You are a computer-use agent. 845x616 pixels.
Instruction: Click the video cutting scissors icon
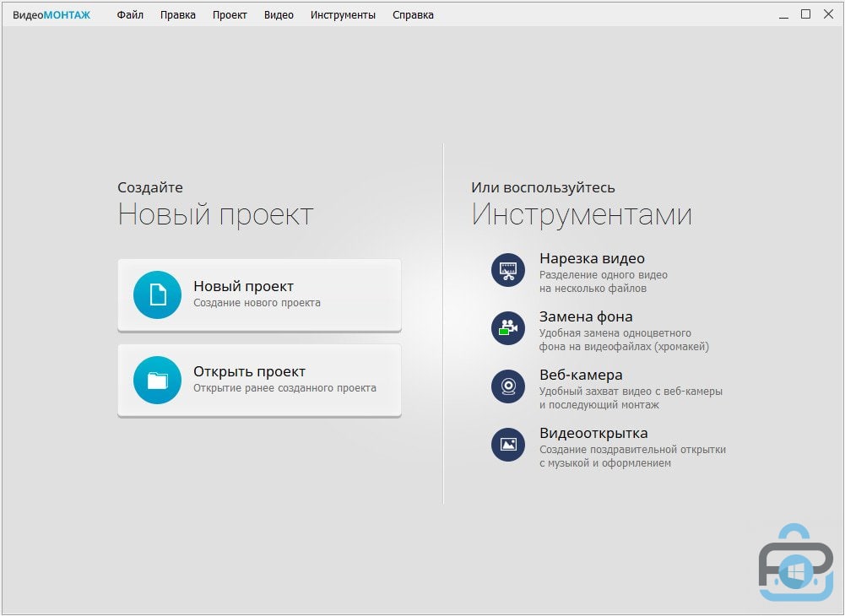pos(508,270)
